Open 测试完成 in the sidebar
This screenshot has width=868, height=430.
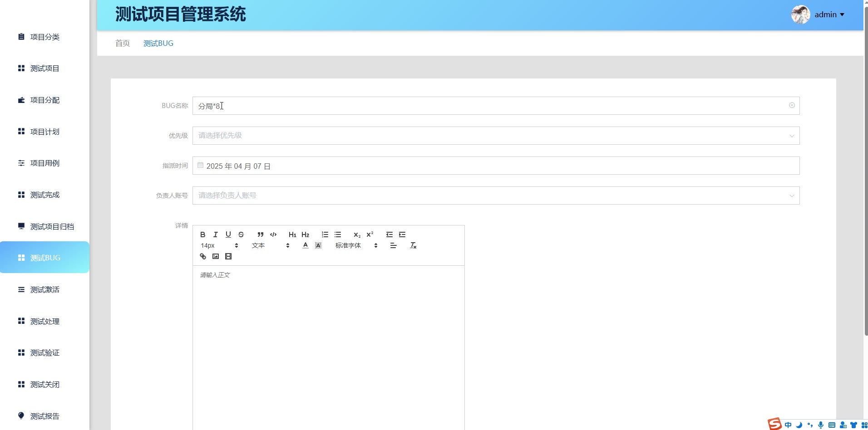(x=44, y=195)
